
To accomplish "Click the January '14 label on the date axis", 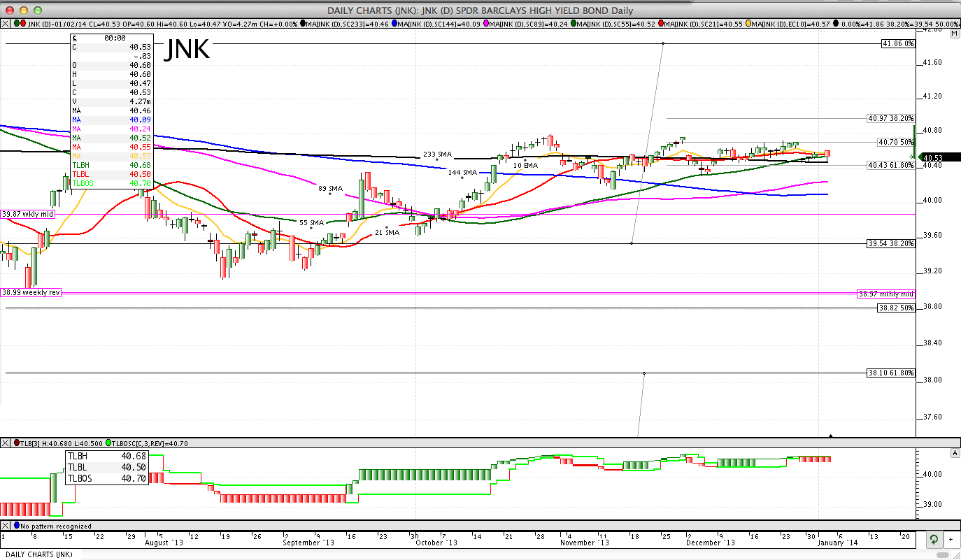I will point(838,543).
